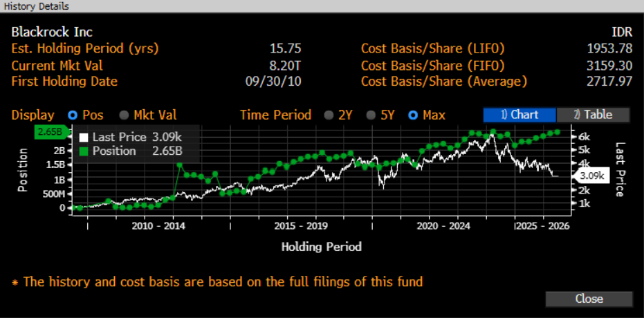Screen dimensions: 644x318
Task: Select the Max time period option
Action: coord(414,115)
